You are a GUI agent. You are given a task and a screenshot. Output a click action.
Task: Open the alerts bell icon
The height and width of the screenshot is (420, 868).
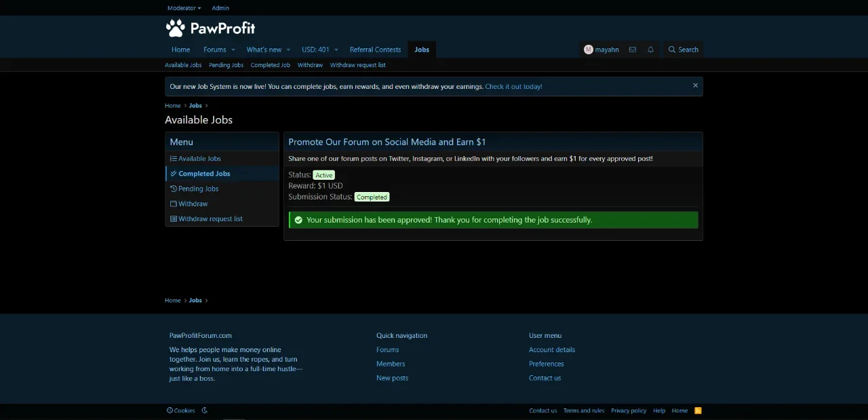(x=650, y=50)
